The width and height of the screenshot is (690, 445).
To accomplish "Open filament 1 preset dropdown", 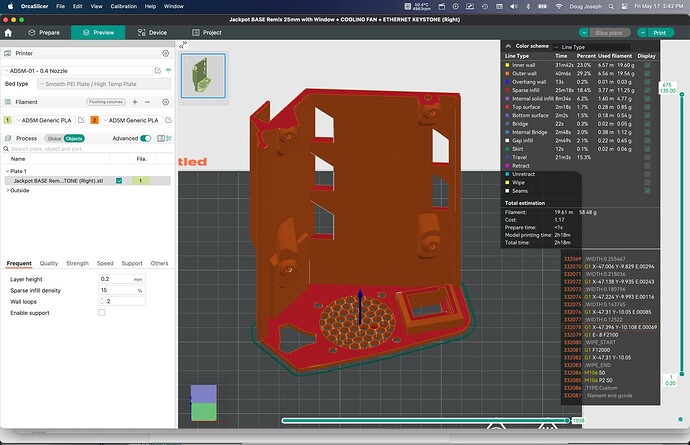I will click(44, 120).
